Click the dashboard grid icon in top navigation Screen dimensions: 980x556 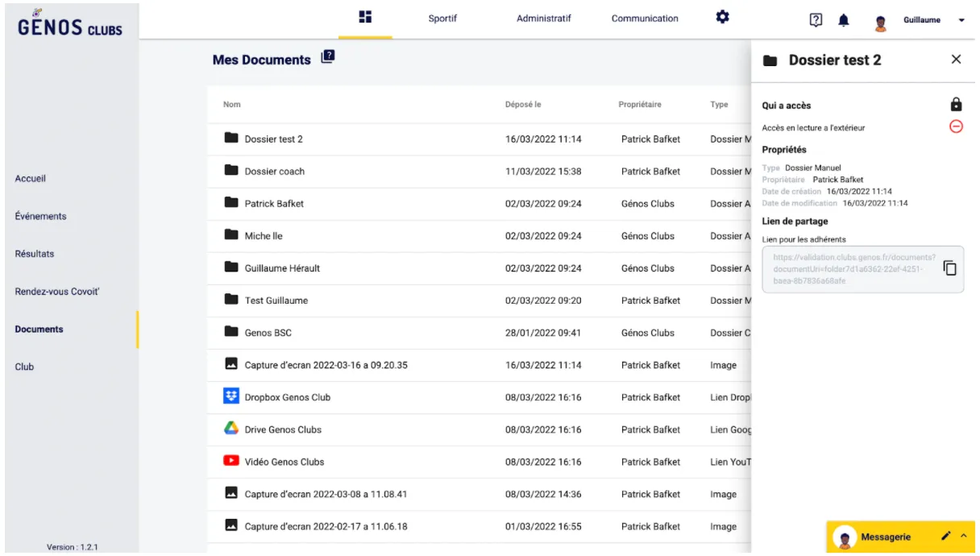click(365, 18)
